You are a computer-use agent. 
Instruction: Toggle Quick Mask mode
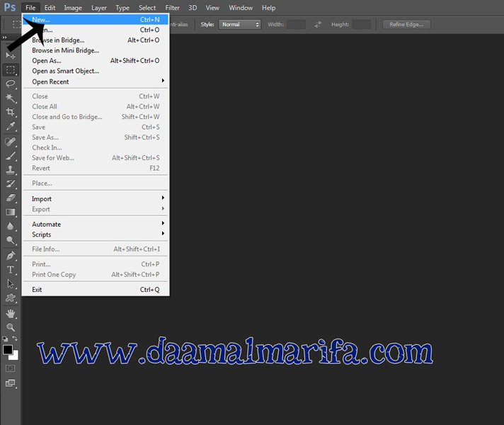pyautogui.click(x=11, y=368)
